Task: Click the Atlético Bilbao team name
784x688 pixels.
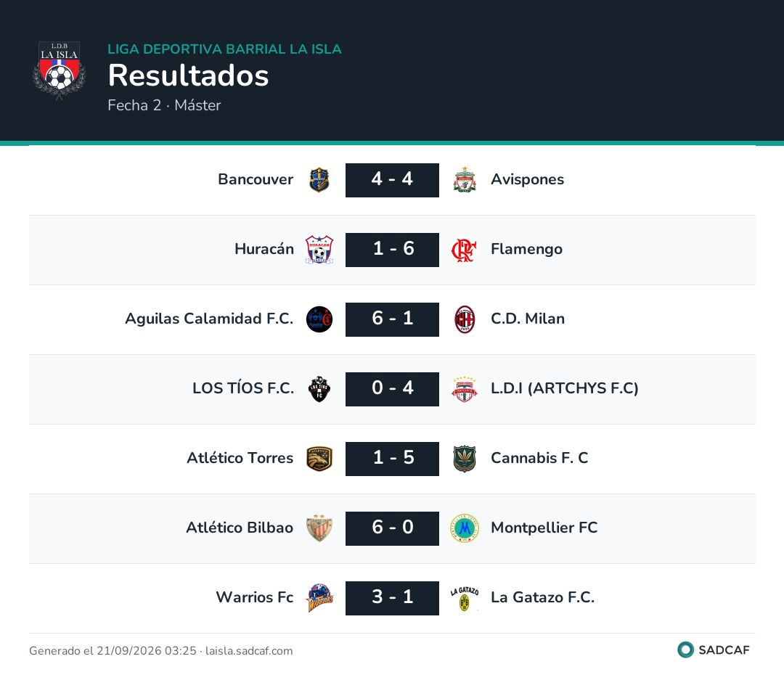Action: point(240,528)
